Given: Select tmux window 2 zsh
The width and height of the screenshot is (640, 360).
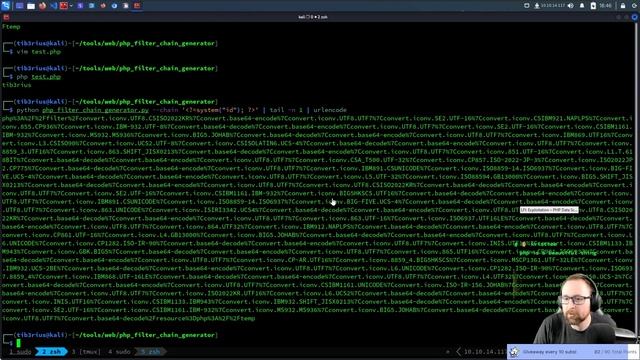Looking at the screenshot, I should click(51, 351).
